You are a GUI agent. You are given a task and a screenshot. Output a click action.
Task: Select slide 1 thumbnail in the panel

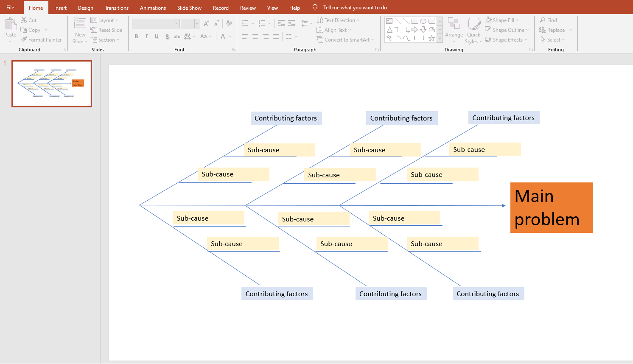click(52, 84)
